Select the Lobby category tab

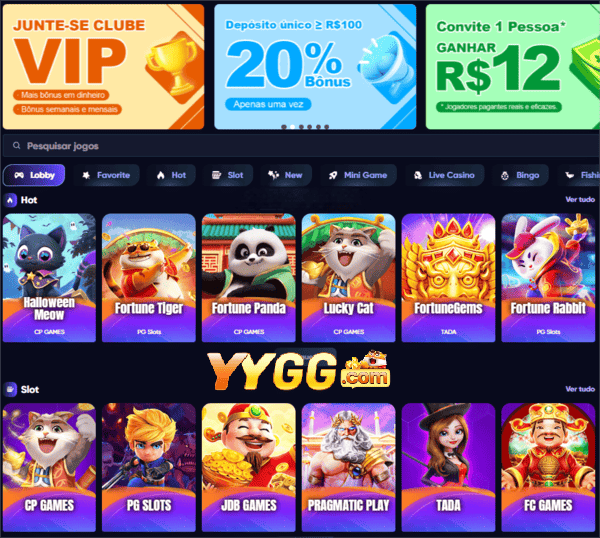click(x=34, y=175)
